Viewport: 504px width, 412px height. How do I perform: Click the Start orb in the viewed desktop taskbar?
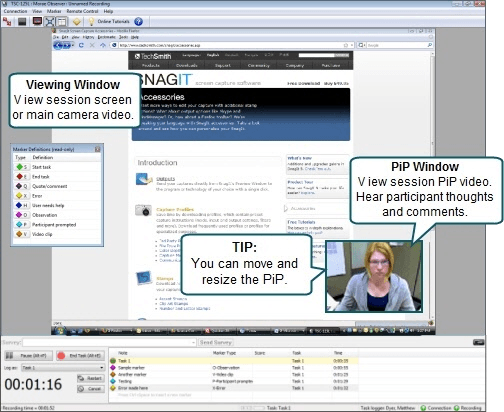[x=60, y=331]
